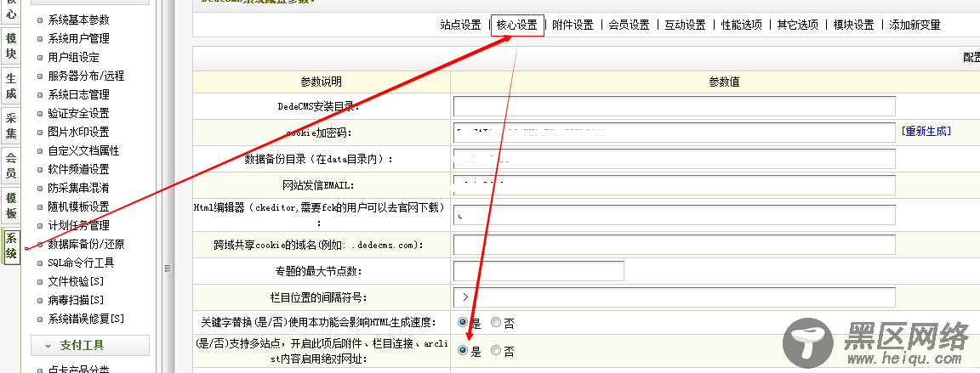The width and height of the screenshot is (980, 373).
Task: Switch to 站点设置 tab
Action: (460, 25)
